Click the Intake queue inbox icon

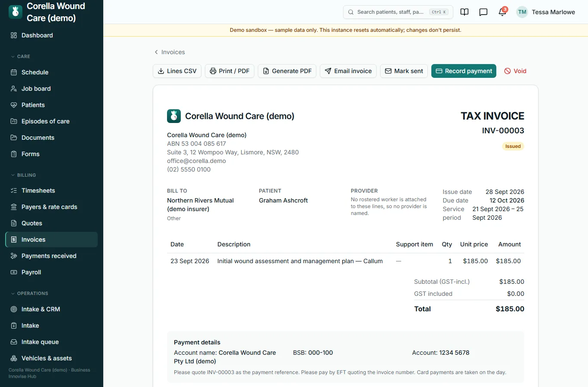pyautogui.click(x=14, y=342)
